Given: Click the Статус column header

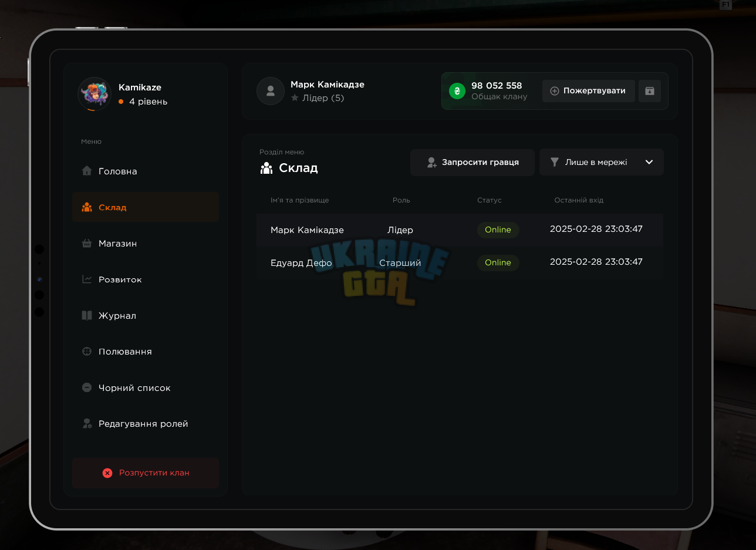Looking at the screenshot, I should (x=490, y=200).
